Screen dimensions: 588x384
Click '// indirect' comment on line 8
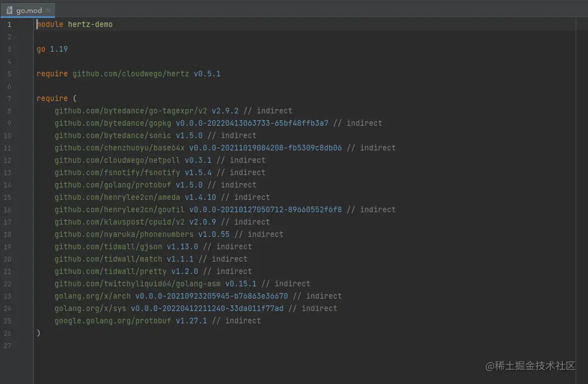click(x=268, y=111)
